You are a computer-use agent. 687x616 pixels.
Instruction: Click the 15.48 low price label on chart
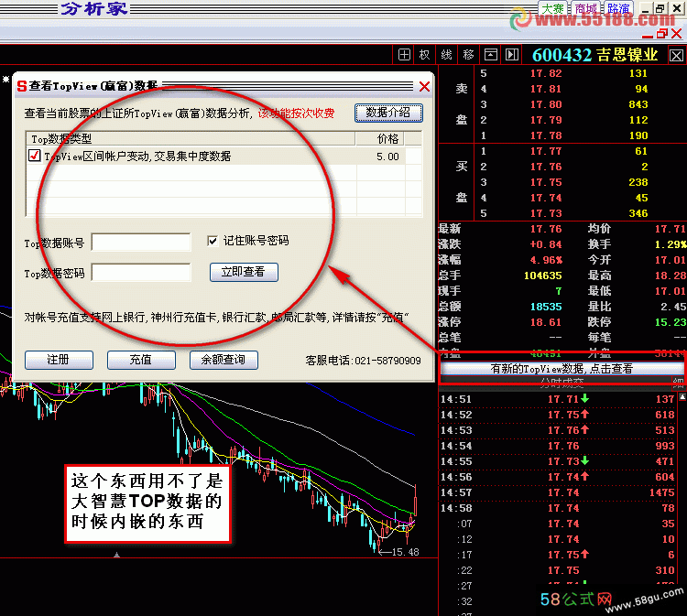click(405, 552)
